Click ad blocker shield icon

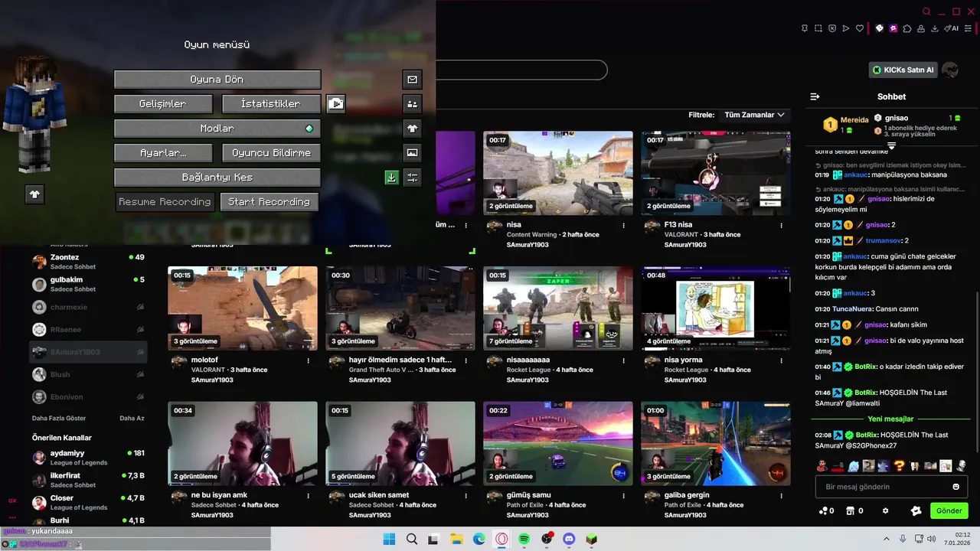coord(832,28)
